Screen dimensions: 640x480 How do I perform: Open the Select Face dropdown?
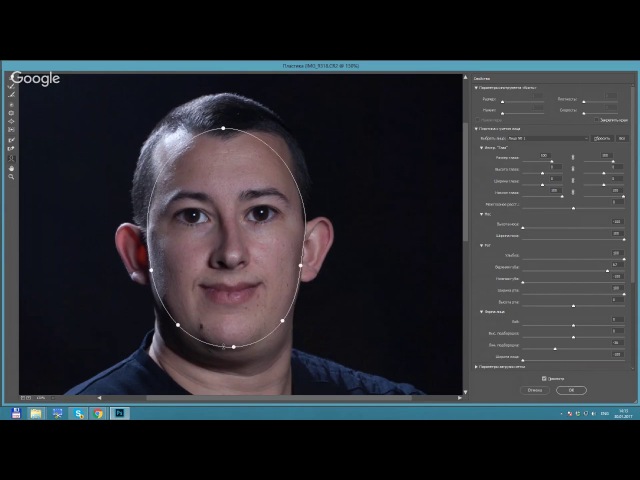coord(548,138)
